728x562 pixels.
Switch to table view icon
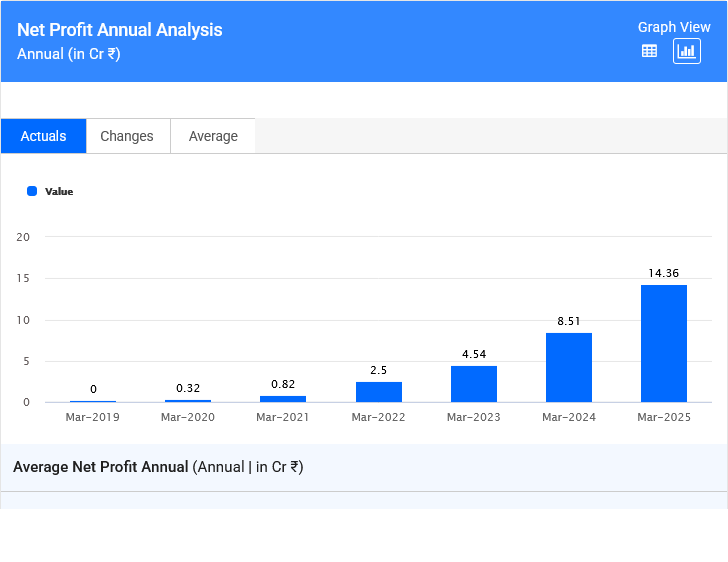point(649,51)
